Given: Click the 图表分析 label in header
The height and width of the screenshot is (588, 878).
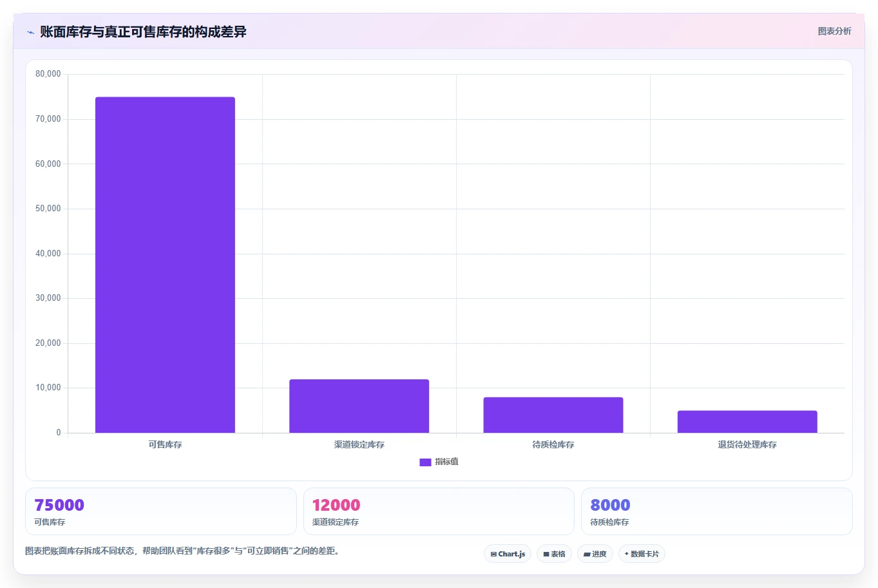Looking at the screenshot, I should tap(834, 31).
